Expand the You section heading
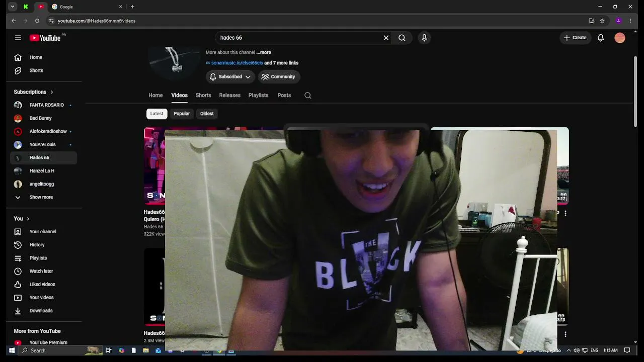 click(22, 219)
